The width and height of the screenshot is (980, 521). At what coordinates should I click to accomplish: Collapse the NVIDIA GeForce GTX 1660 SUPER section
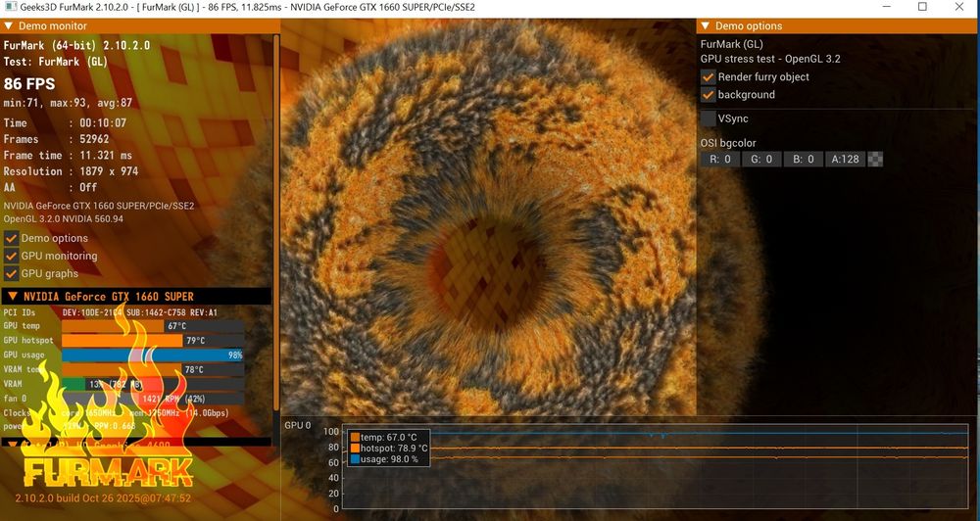point(12,296)
